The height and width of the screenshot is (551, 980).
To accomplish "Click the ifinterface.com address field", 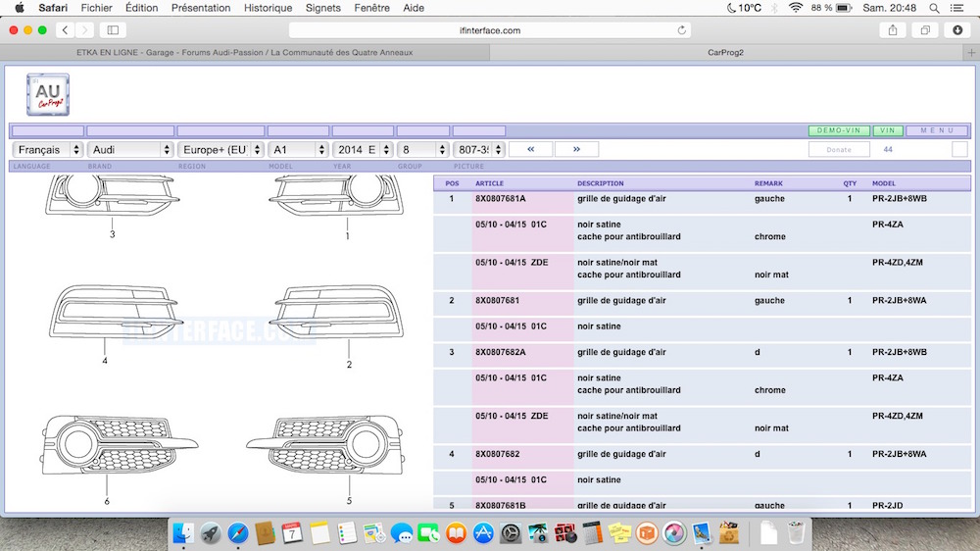I will [490, 30].
